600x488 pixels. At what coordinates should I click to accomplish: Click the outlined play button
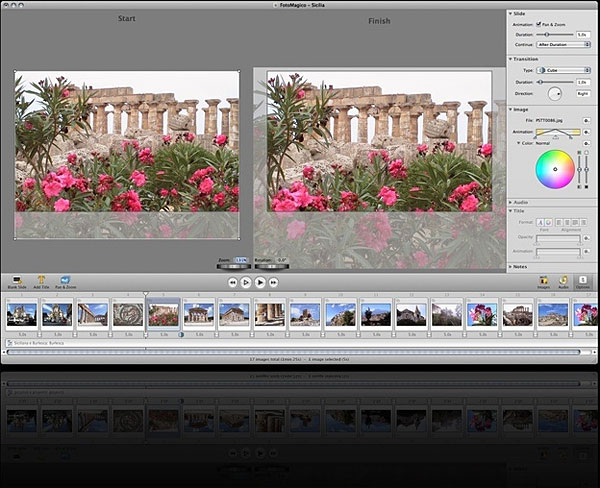tap(246, 282)
